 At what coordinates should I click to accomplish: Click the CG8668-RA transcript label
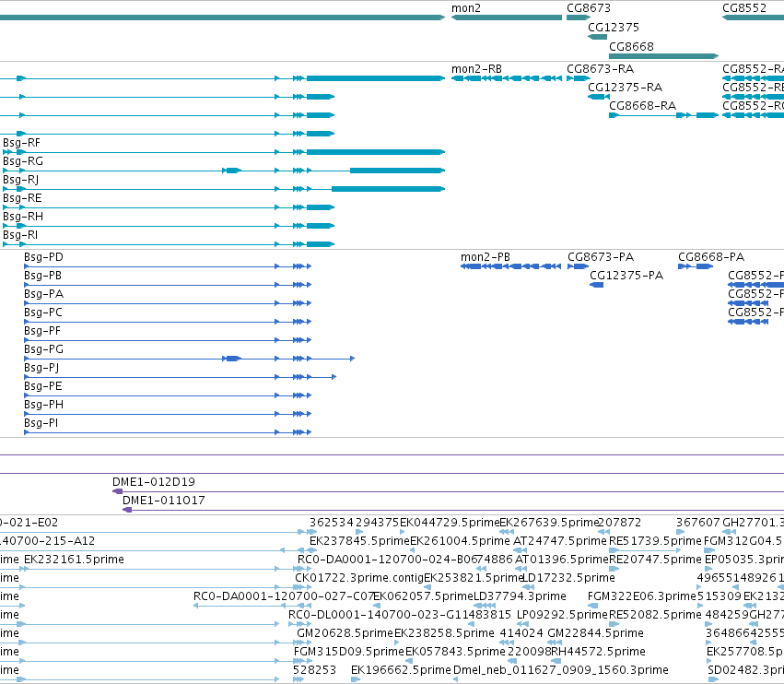[642, 106]
